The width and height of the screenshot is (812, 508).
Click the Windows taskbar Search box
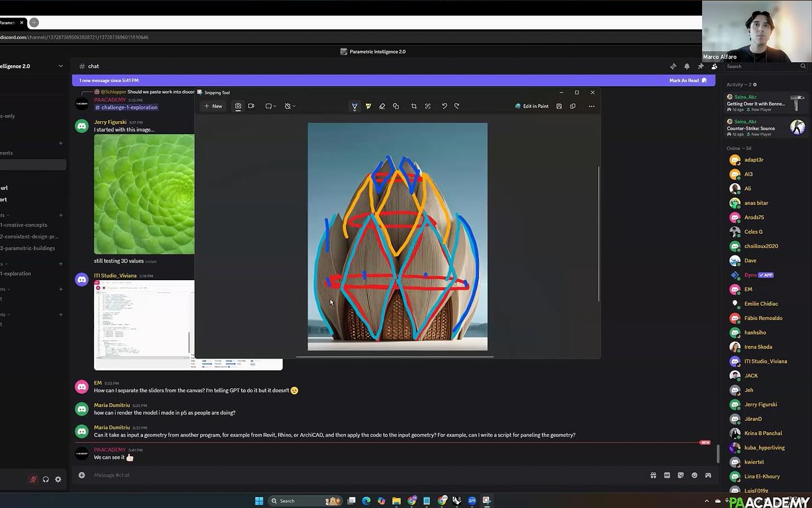click(304, 501)
